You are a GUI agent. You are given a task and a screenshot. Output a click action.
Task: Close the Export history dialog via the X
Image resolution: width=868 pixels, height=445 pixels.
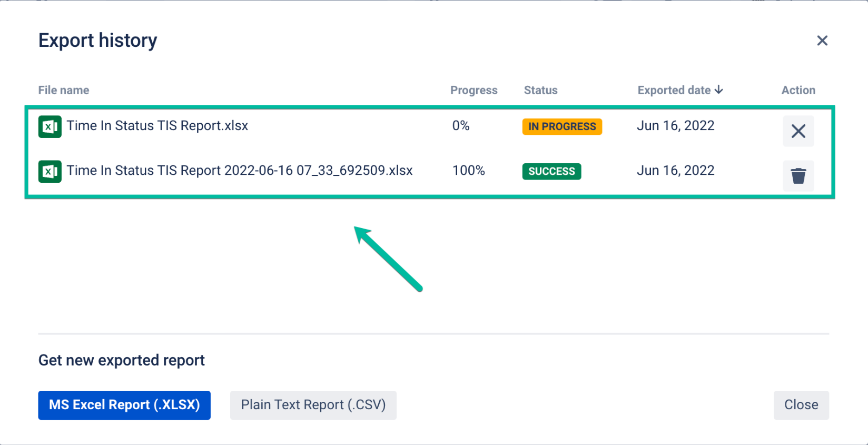822,40
